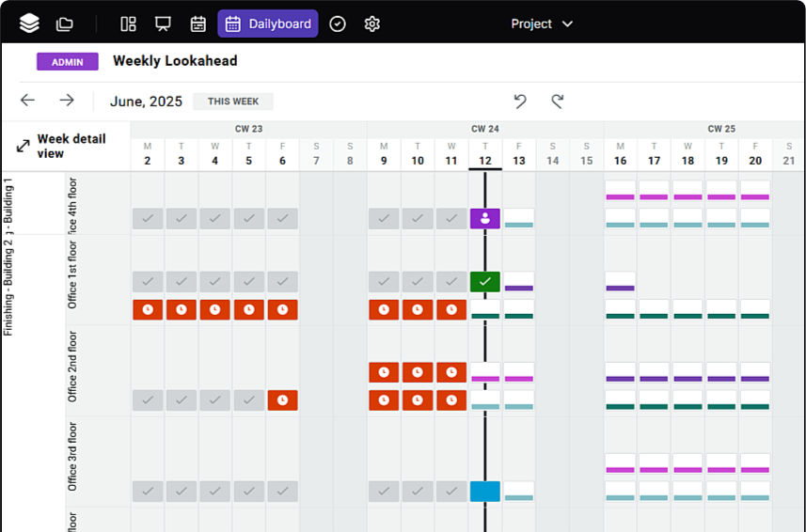Toggle completed task on Friday 6, 3rd floor
The image size is (806, 532).
[282, 492]
